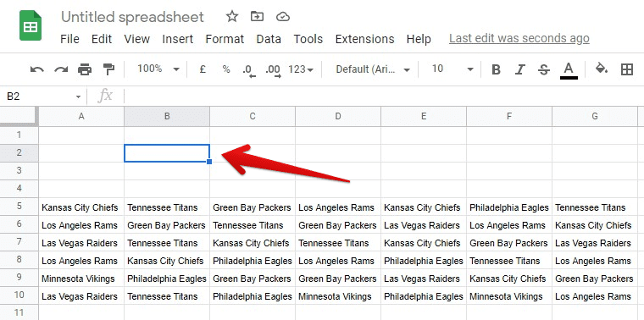
Task: Increase decimal places
Action: [273, 70]
